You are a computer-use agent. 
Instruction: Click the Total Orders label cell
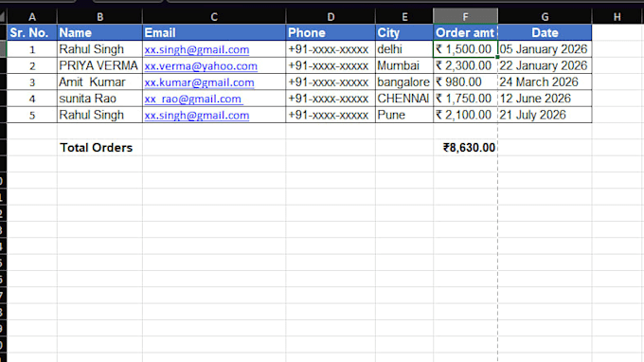coord(99,148)
